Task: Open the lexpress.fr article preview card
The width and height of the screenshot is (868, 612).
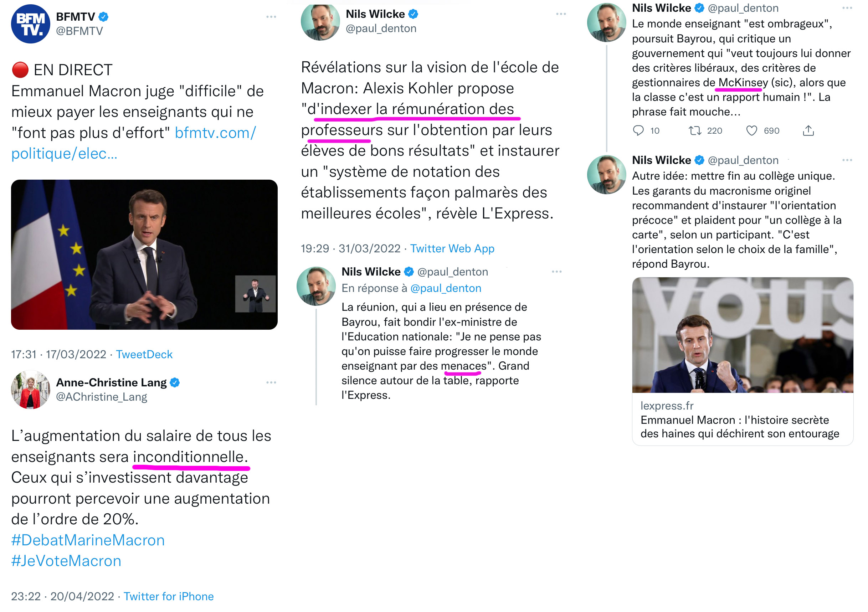Action: (x=743, y=420)
